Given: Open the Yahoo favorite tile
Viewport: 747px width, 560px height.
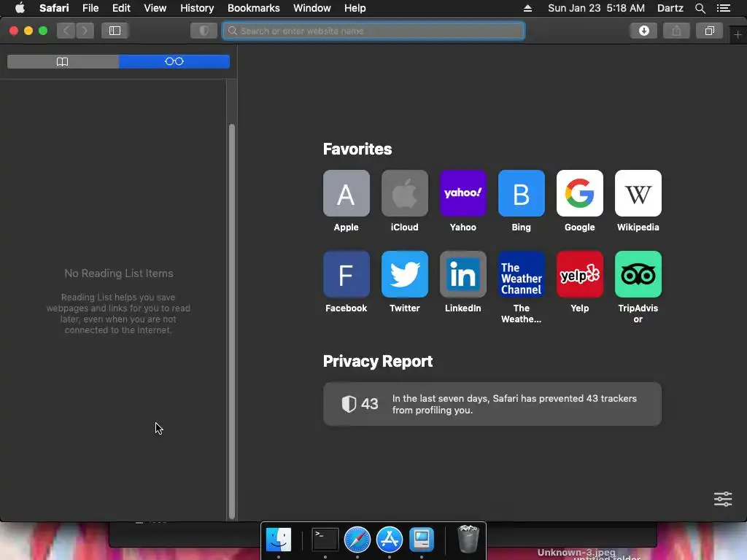Looking at the screenshot, I should coord(463,193).
